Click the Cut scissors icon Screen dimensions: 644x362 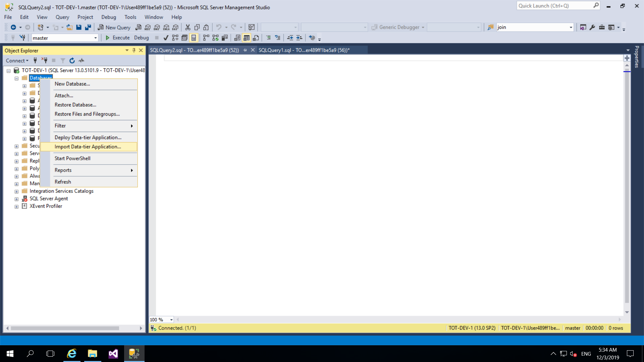point(188,27)
